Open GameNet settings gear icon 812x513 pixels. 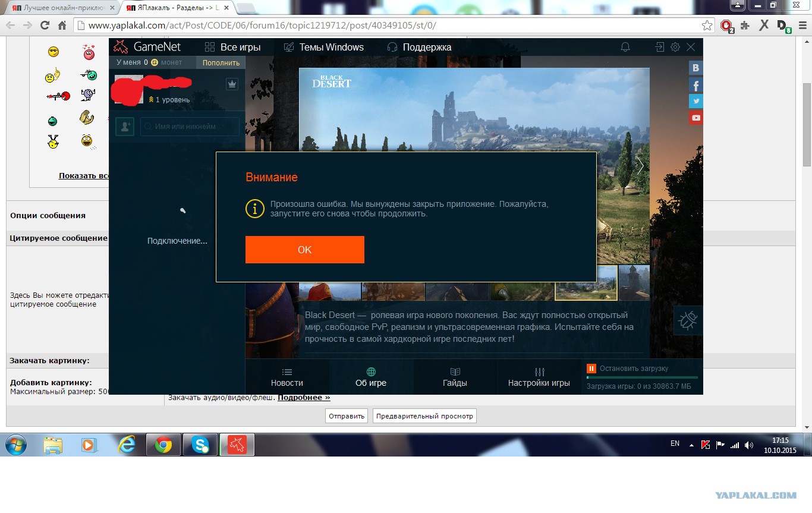[x=675, y=47]
